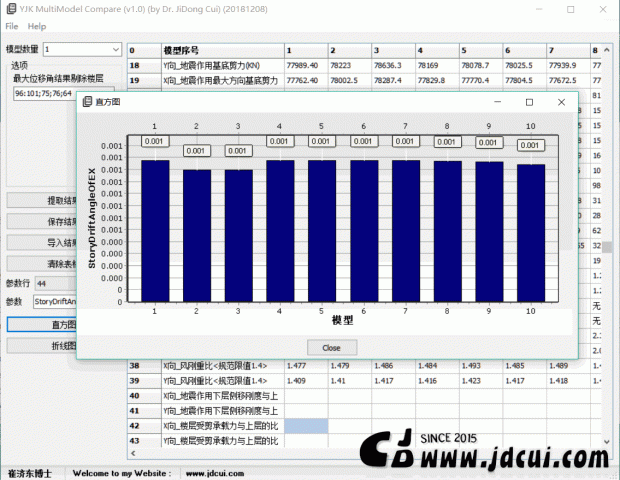Click the histogram dialog title icon
Viewport: 620px width, 480px height.
(x=87, y=102)
